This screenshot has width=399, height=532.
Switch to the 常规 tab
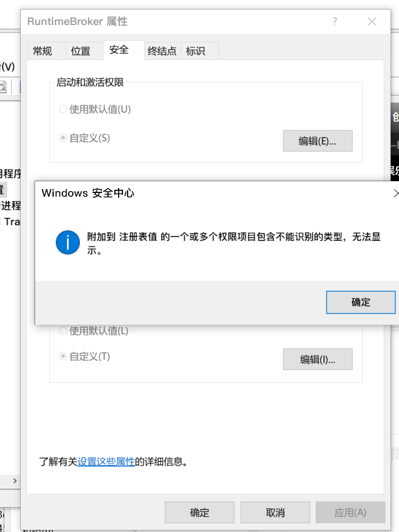click(43, 51)
